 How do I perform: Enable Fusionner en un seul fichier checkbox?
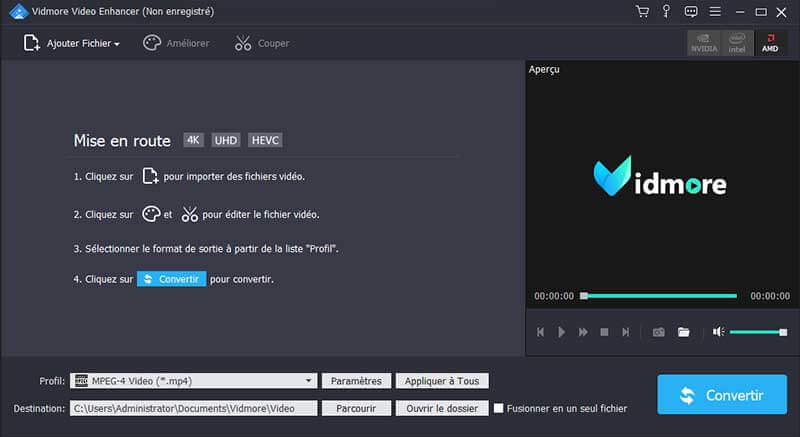click(x=499, y=408)
